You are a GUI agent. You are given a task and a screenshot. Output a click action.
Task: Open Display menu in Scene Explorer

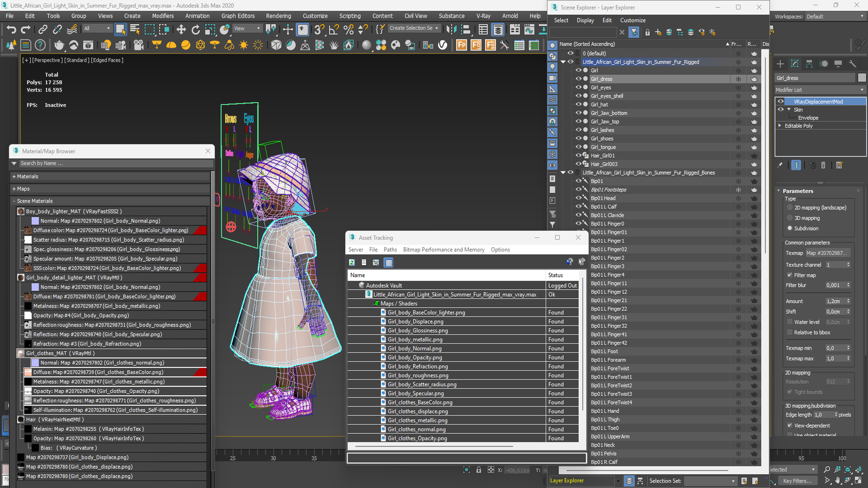585,20
